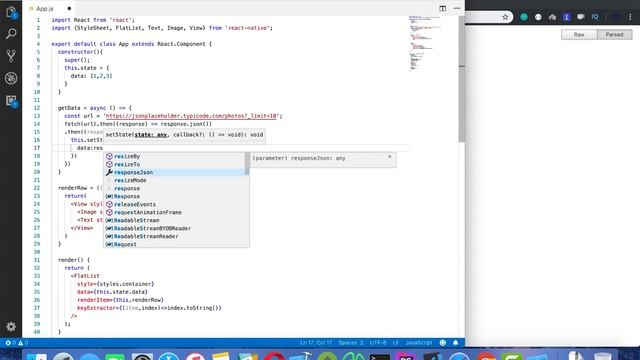The width and height of the screenshot is (640, 360).
Task: Click the feedback smiley in the status bar
Action: (443, 343)
